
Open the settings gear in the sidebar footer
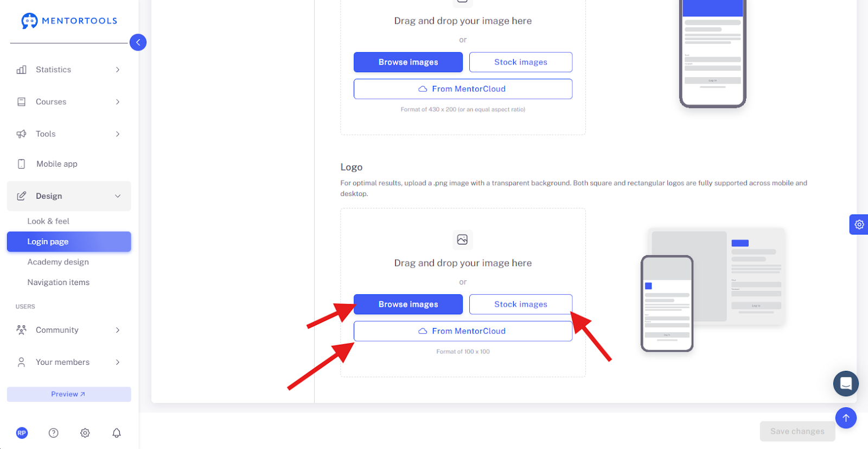click(85, 433)
